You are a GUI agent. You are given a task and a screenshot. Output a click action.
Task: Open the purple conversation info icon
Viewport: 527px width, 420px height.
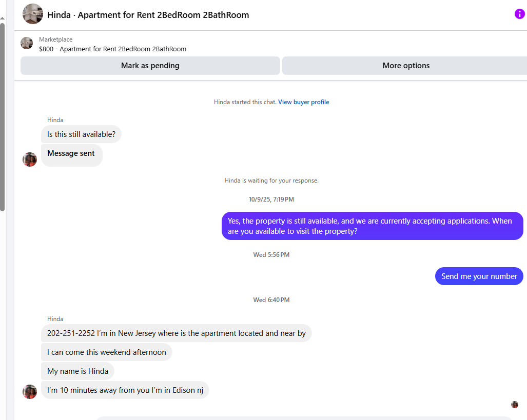click(x=520, y=14)
